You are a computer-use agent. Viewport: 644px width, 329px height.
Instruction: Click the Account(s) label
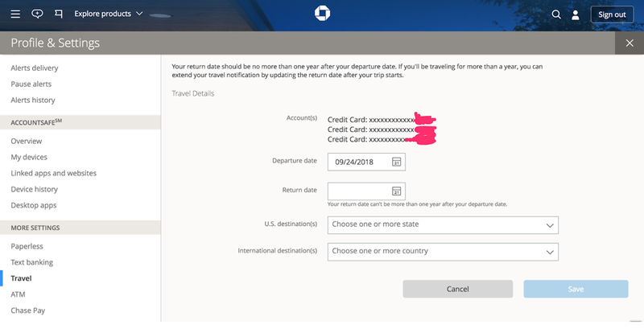(x=302, y=117)
